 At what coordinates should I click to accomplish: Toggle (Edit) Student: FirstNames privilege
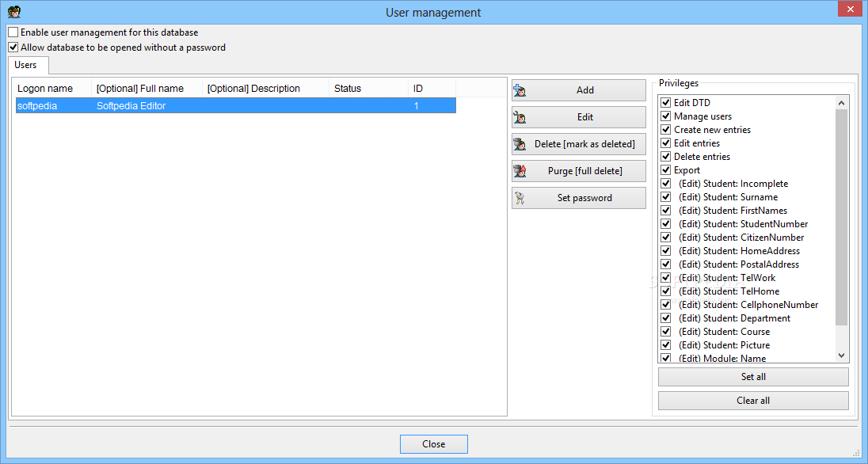click(666, 211)
